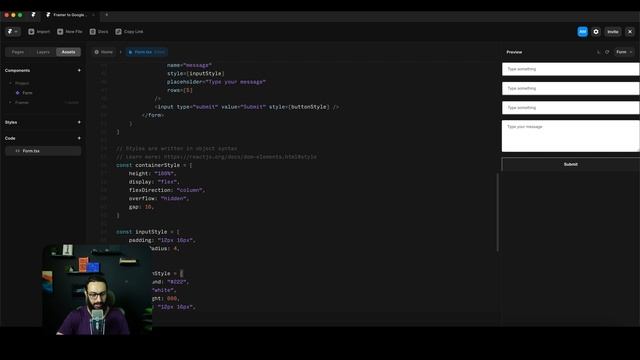The width and height of the screenshot is (640, 360).
Task: Add a new style with Styles plus
Action: (x=79, y=122)
